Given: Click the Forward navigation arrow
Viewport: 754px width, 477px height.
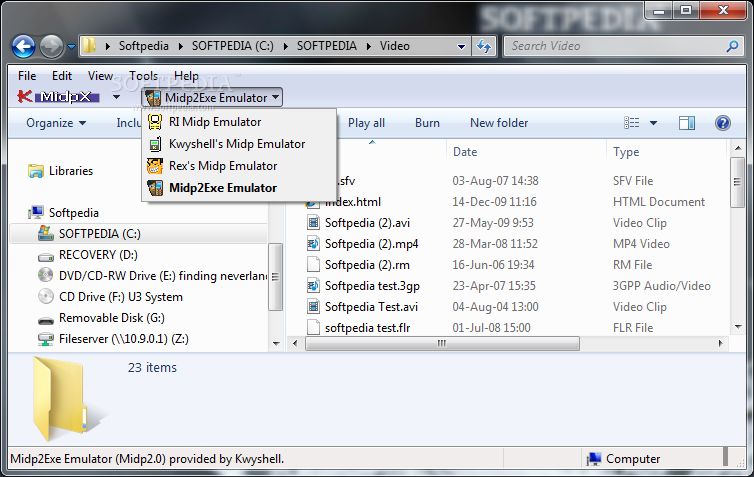Looking at the screenshot, I should pyautogui.click(x=51, y=47).
